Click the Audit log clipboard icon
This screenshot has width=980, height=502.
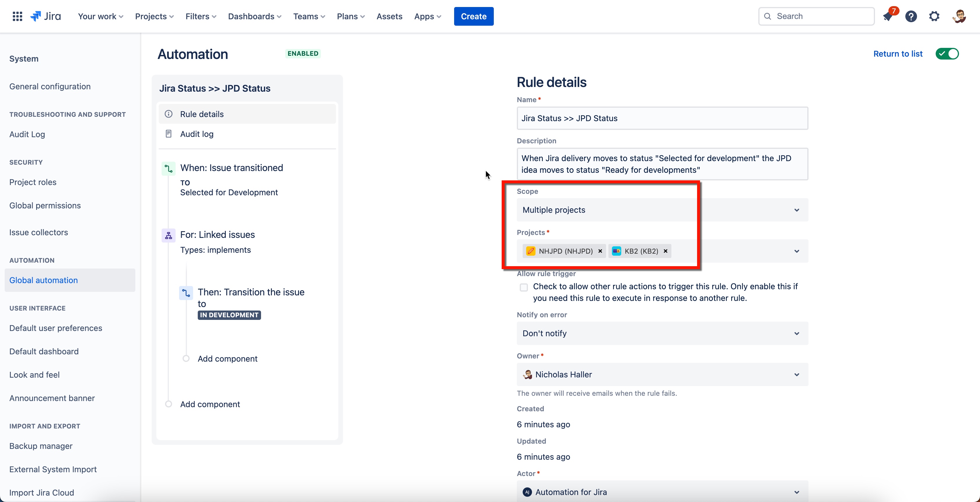pos(169,134)
